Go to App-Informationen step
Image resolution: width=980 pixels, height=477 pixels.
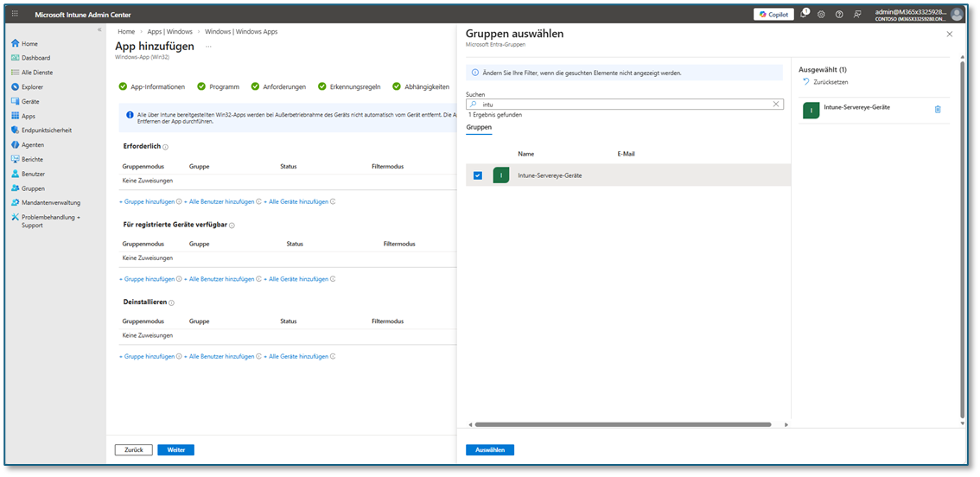pos(152,87)
